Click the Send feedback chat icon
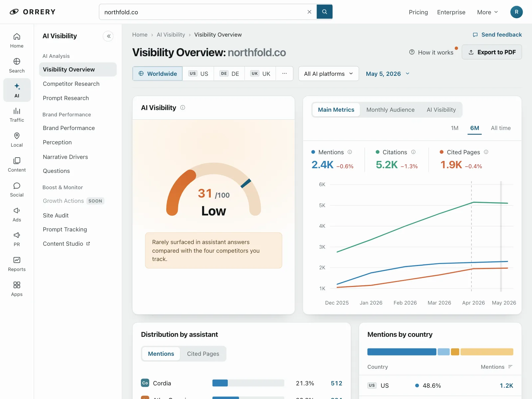 (475, 35)
